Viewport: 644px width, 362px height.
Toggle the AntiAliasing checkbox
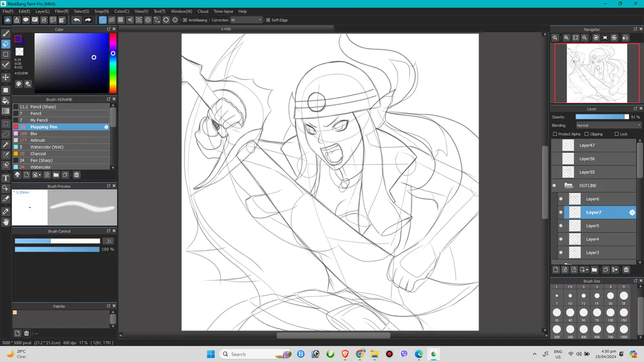pos(185,20)
